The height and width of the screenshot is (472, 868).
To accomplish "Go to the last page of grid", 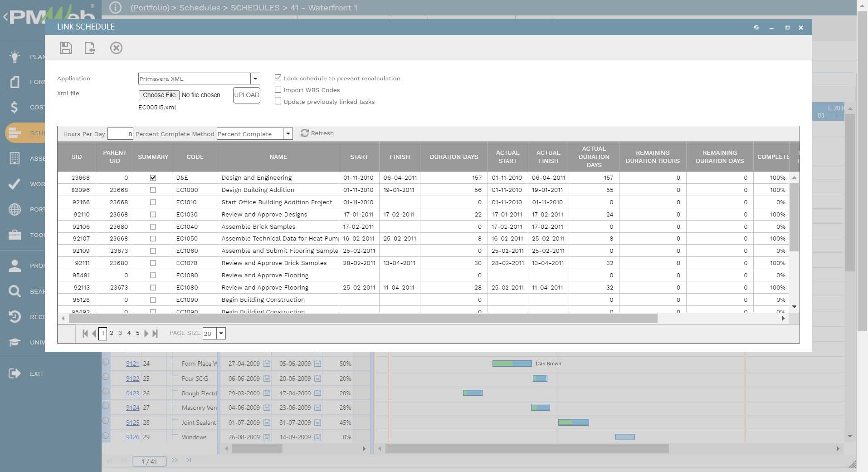I will 155,334.
